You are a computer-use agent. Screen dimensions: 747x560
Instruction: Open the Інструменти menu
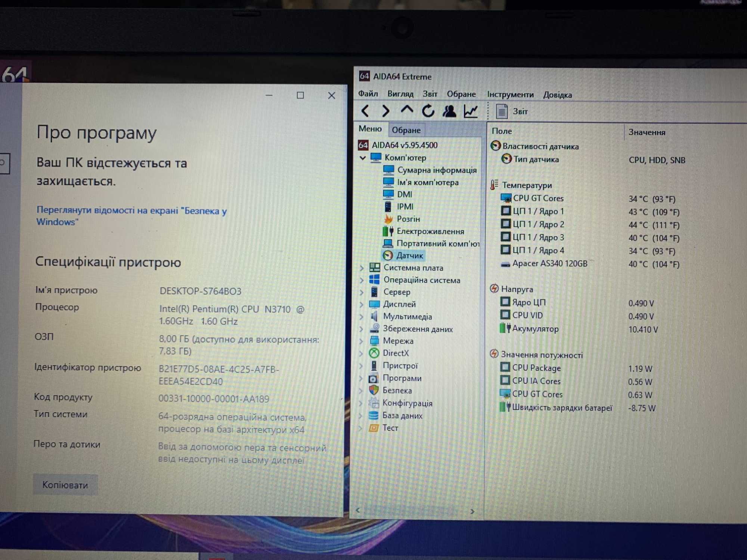tap(510, 94)
